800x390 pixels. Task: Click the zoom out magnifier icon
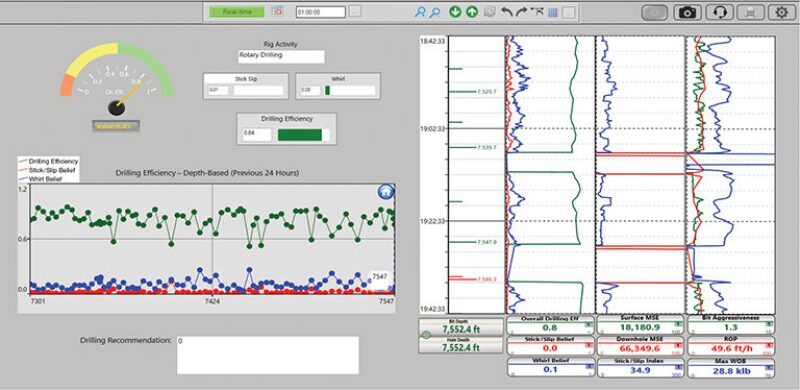[435, 12]
